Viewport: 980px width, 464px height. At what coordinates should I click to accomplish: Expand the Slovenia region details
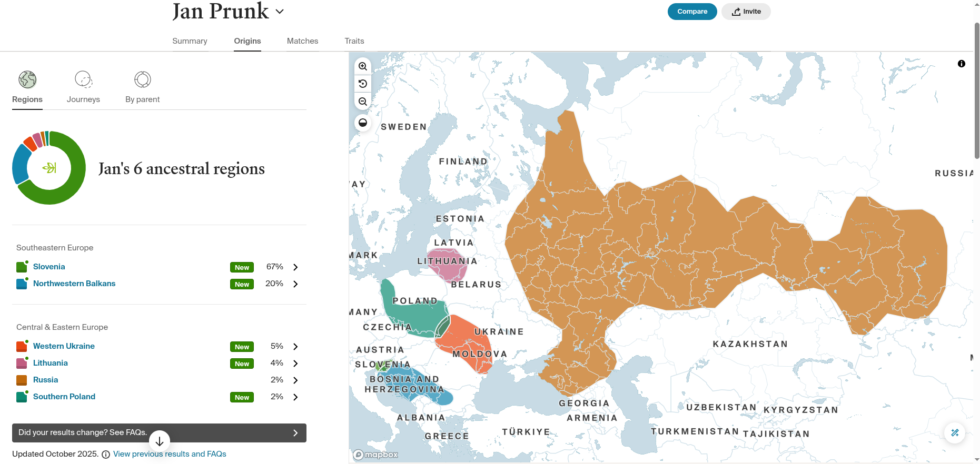coord(295,267)
